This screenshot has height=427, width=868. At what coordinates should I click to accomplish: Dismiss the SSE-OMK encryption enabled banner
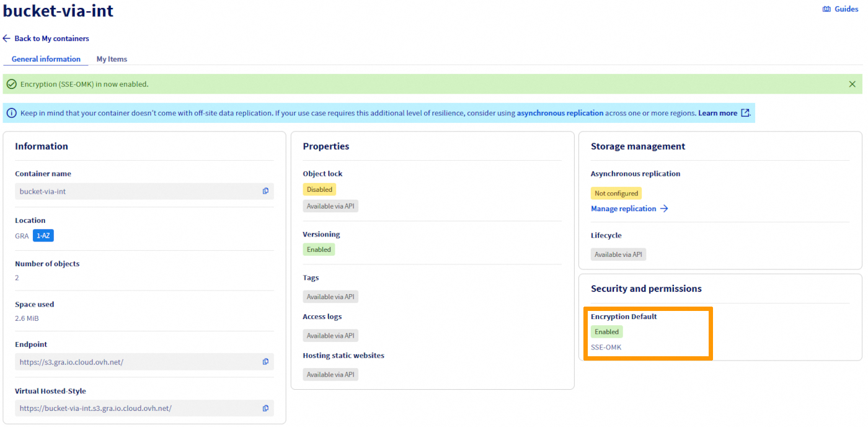(852, 83)
